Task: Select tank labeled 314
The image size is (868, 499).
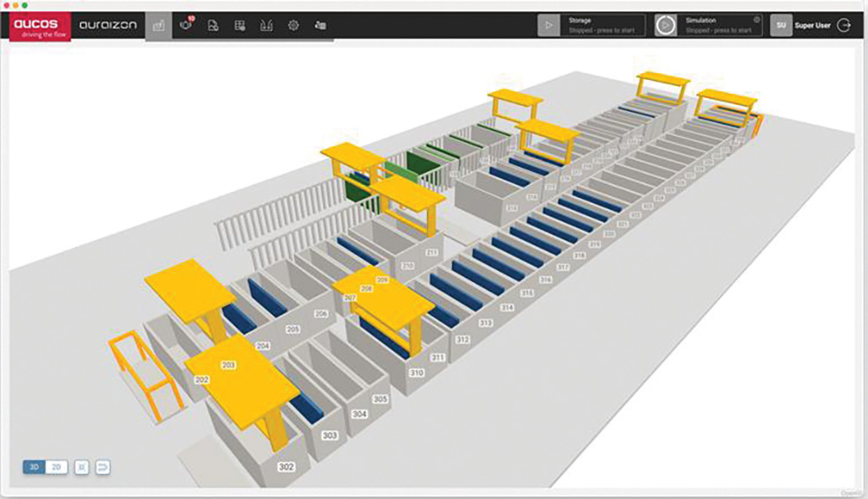Action: click(x=507, y=307)
